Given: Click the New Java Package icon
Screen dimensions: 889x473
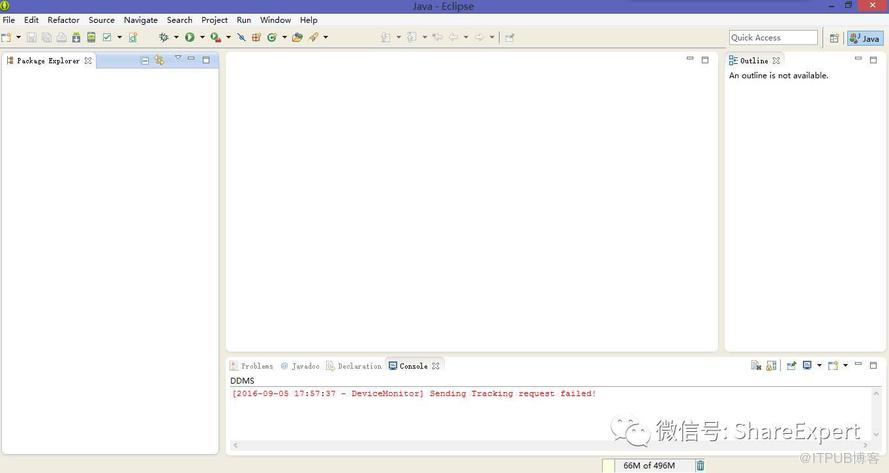Looking at the screenshot, I should [256, 37].
